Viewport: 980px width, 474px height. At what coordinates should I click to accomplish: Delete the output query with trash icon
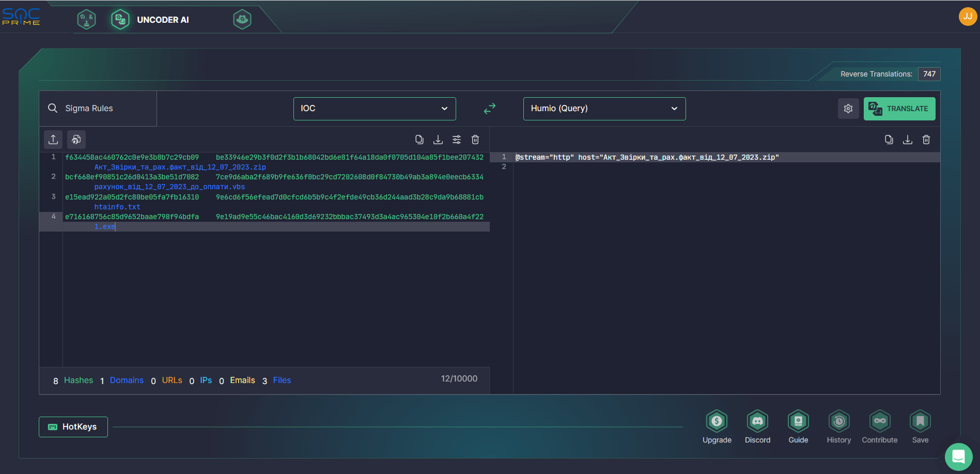(x=926, y=140)
